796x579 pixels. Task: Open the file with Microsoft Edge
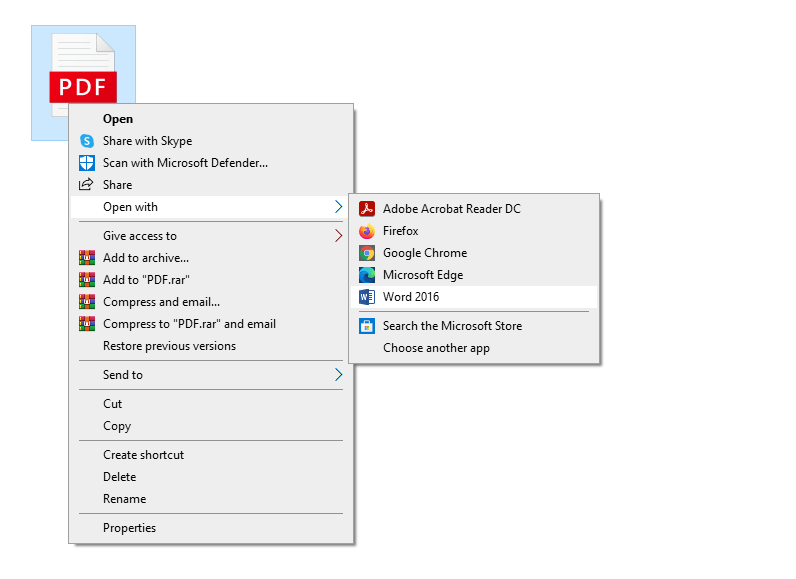[474, 275]
